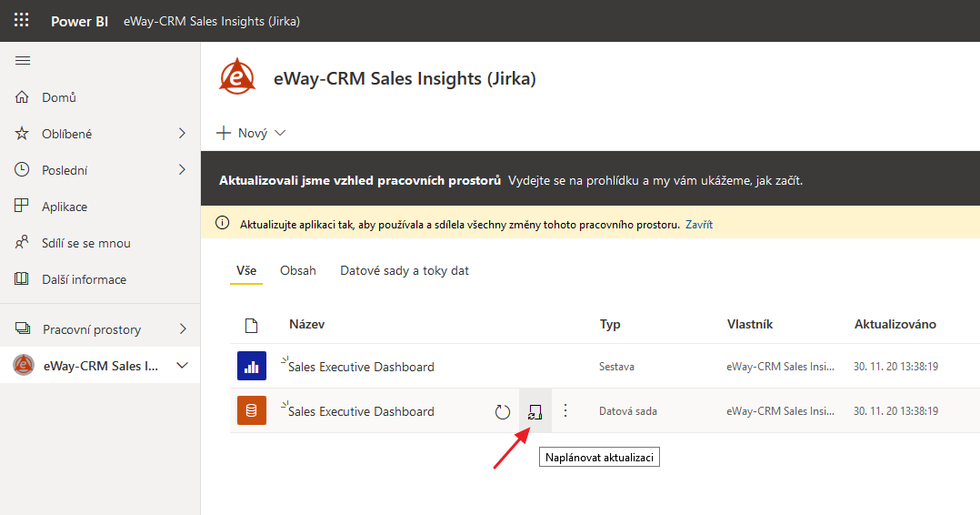Open Sdílí se se mnou
The image size is (980, 515).
point(86,243)
